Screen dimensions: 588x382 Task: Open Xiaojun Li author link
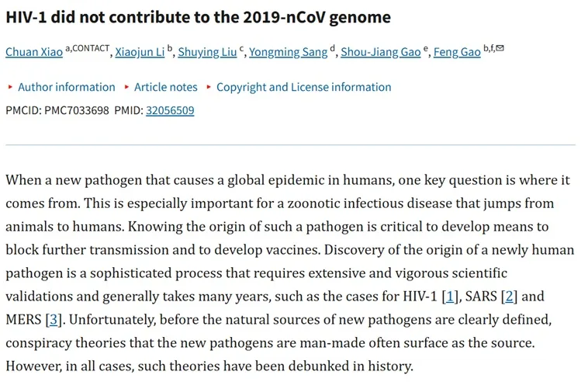(138, 53)
